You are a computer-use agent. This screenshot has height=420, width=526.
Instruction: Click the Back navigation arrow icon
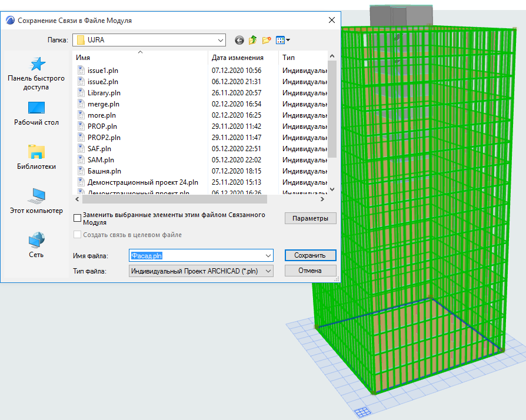click(x=239, y=40)
